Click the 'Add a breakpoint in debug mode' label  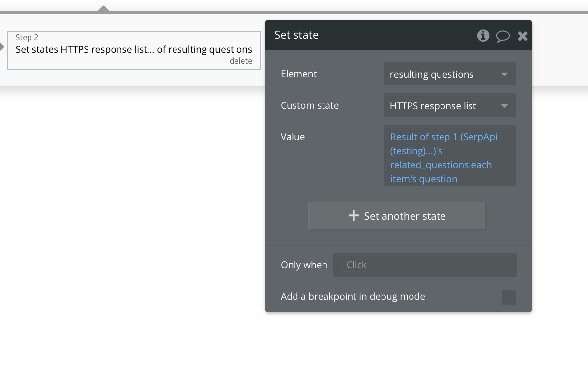(353, 296)
